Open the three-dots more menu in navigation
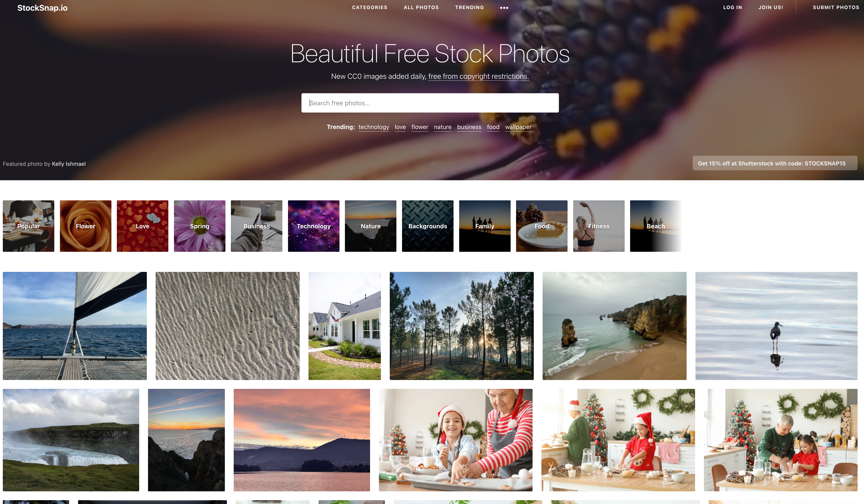The image size is (864, 504). point(504,8)
